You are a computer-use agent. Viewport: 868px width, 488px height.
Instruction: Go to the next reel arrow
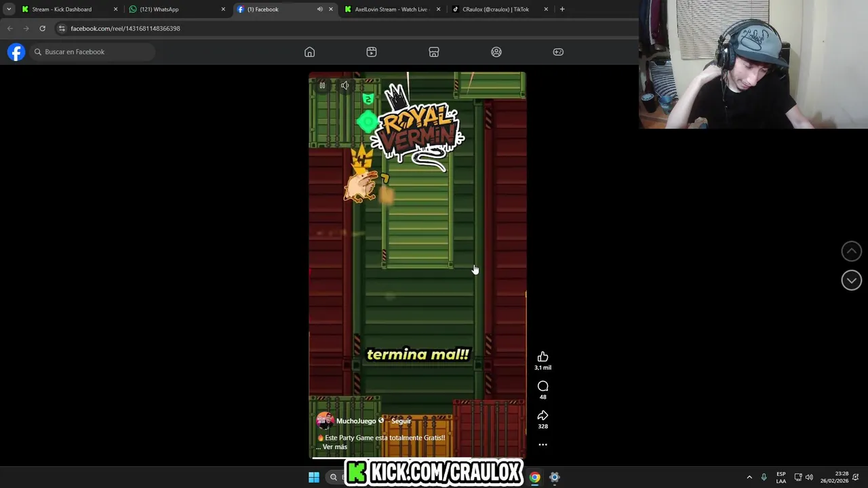851,280
